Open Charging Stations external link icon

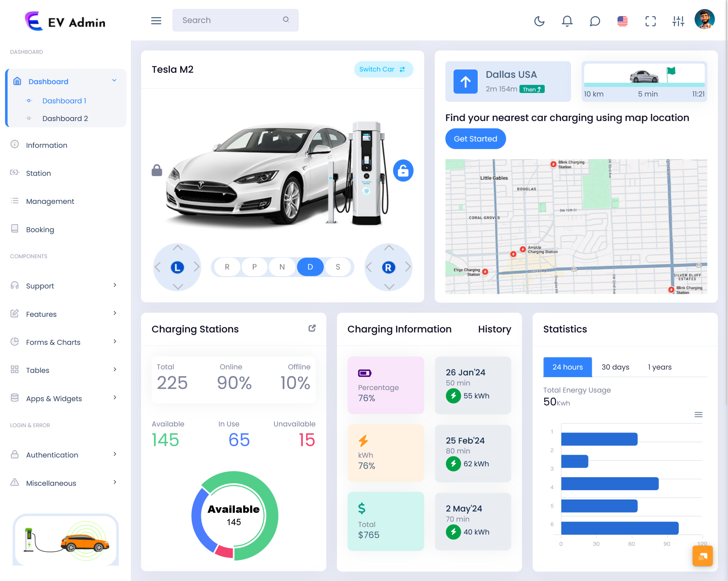pos(312,328)
